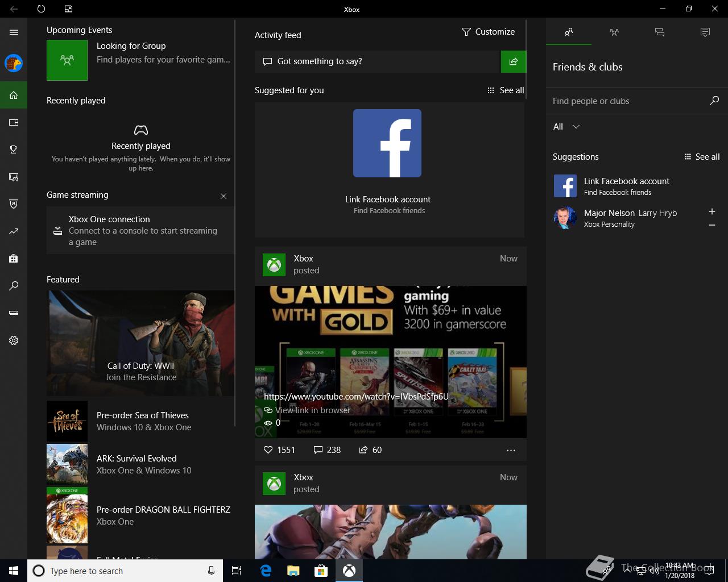The image size is (728, 582).
Task: Open Microsoft Store from taskbar
Action: click(x=321, y=571)
